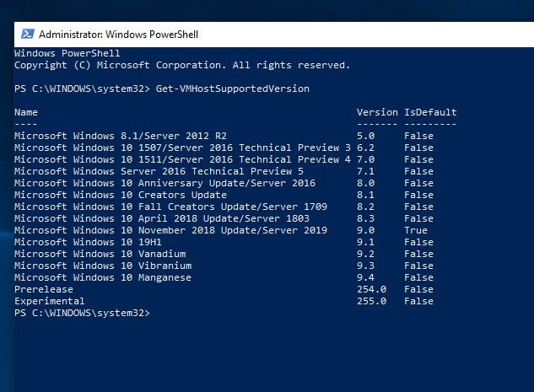
Task: Click 'False' in the Experimental row
Action: pos(419,301)
